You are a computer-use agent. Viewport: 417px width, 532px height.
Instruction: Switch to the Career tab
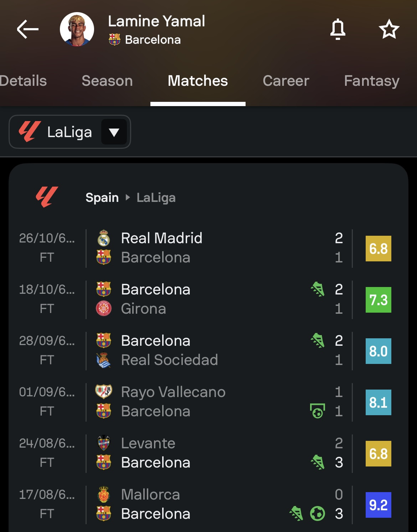tap(286, 81)
